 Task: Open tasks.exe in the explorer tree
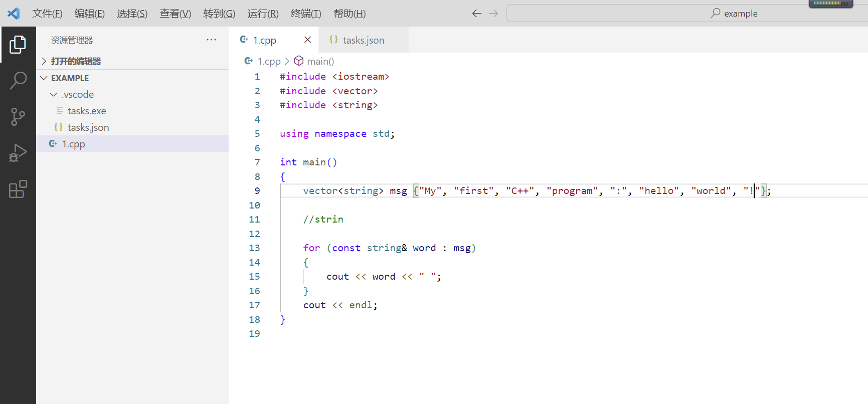pos(132,111)
